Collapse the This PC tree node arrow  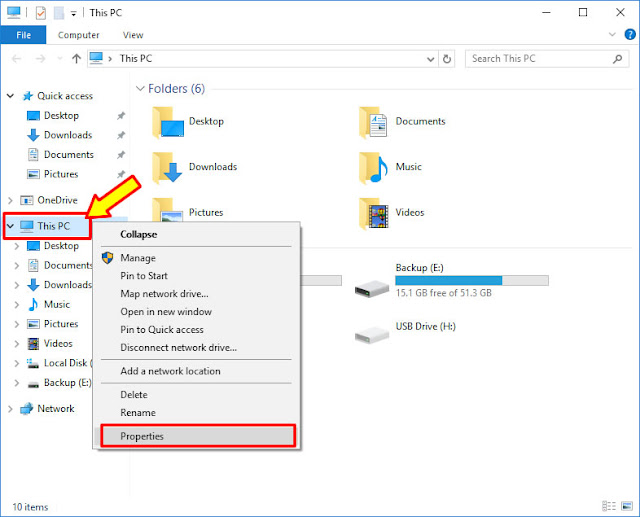tap(11, 226)
